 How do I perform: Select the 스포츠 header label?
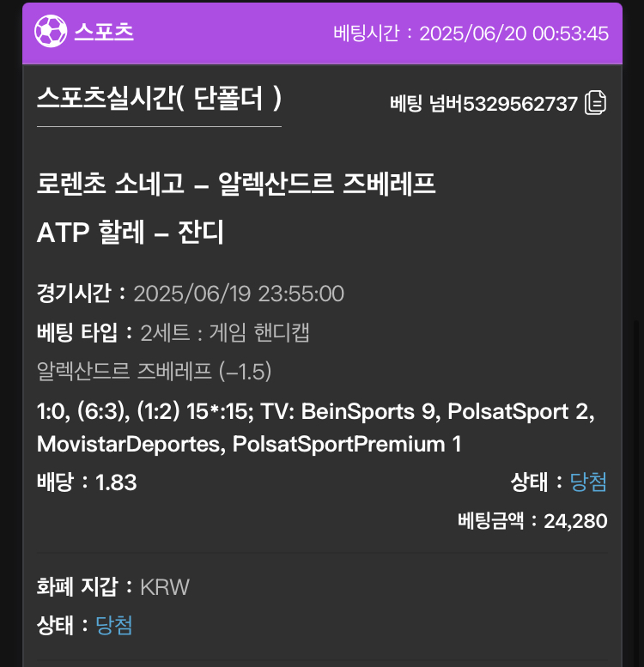click(104, 32)
